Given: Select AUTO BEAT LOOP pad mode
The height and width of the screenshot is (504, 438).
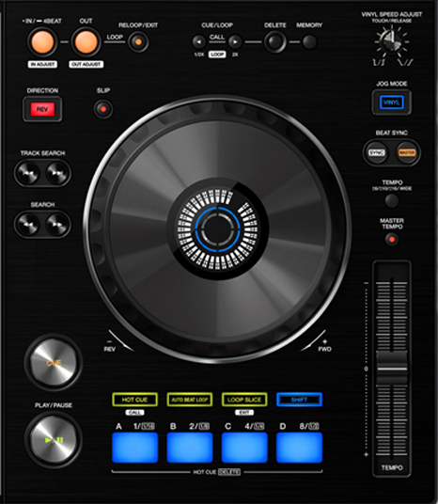Looking at the screenshot, I should click(190, 400).
